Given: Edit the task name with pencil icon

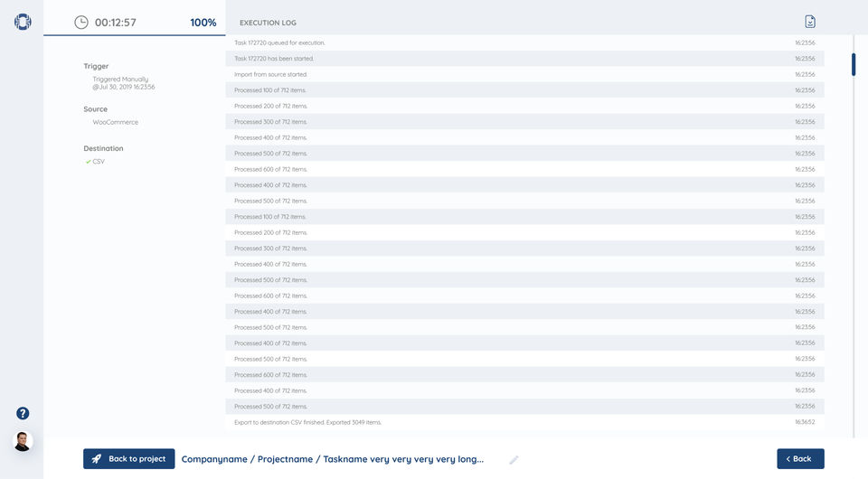Looking at the screenshot, I should click(x=514, y=460).
